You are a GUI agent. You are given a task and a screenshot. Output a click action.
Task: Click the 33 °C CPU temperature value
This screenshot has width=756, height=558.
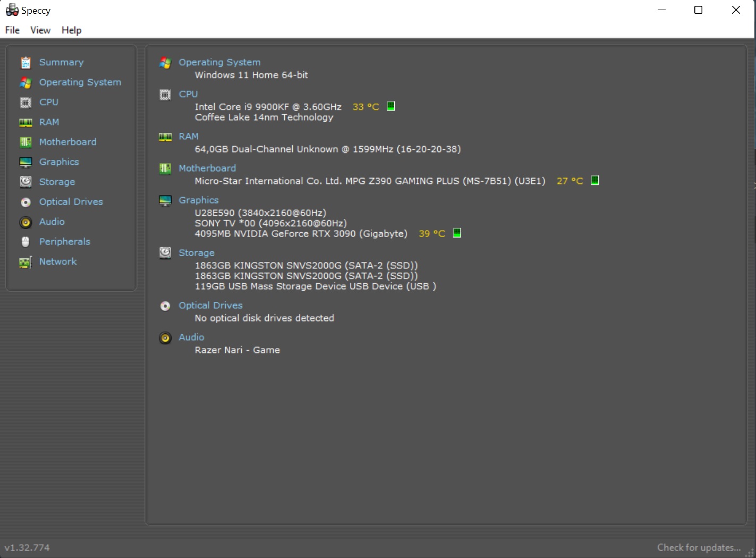coord(366,107)
